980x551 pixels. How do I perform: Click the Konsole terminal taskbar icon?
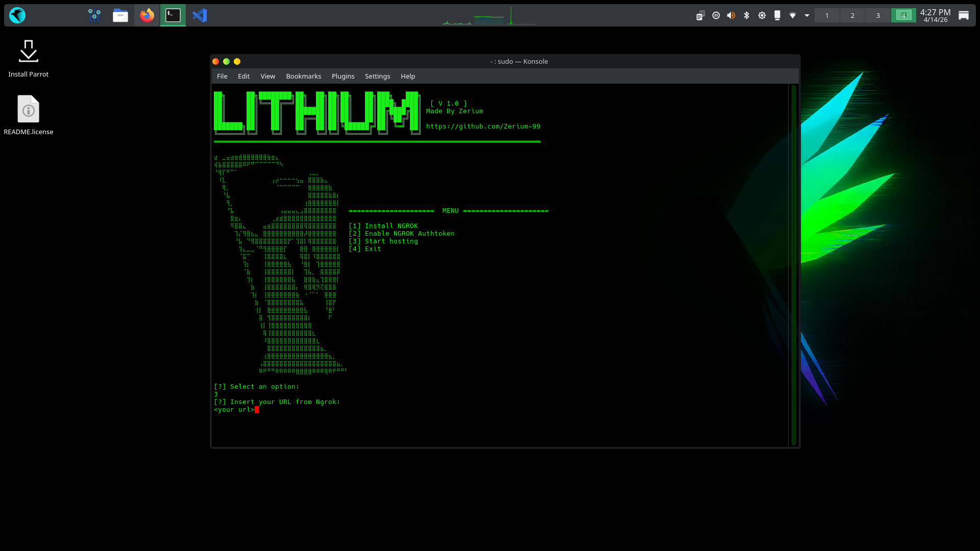[x=173, y=15]
